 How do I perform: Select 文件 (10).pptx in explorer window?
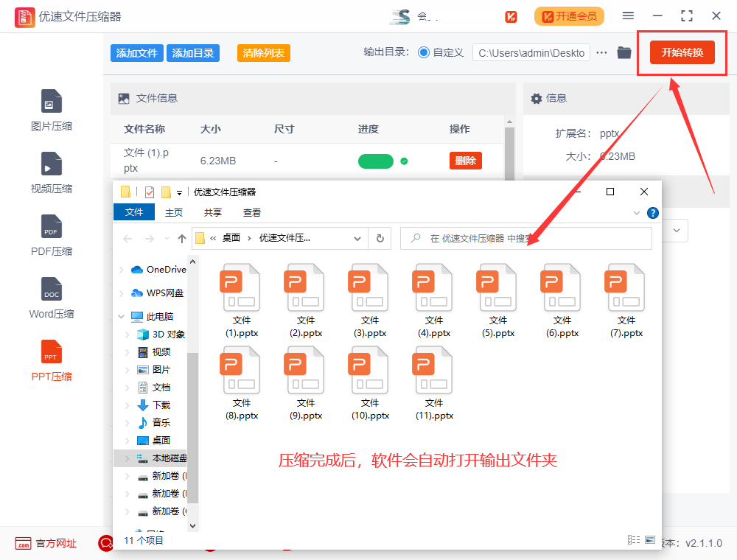[x=370, y=383]
